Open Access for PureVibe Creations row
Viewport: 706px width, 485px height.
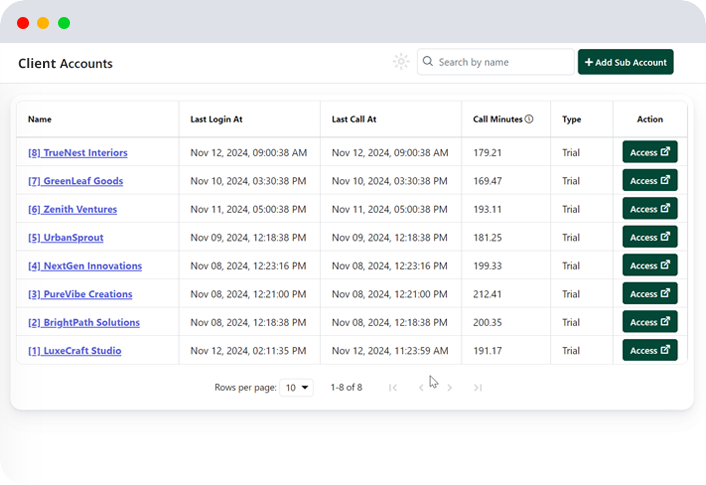pyautogui.click(x=649, y=293)
